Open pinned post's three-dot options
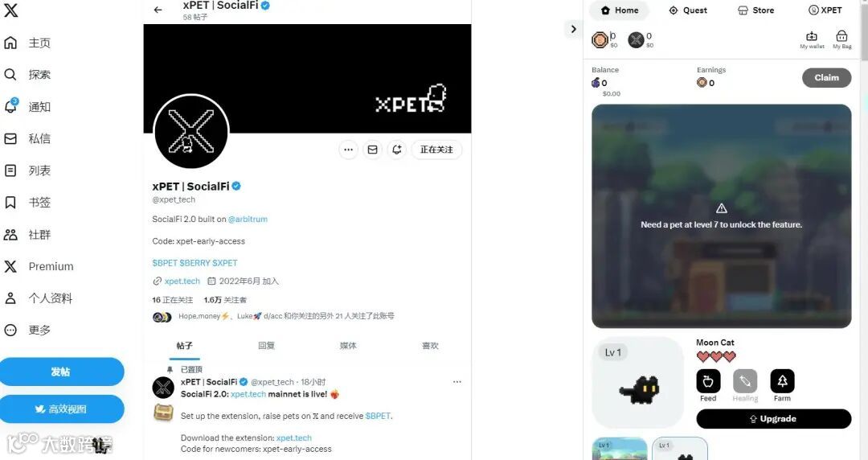The width and height of the screenshot is (868, 460). 457,382
